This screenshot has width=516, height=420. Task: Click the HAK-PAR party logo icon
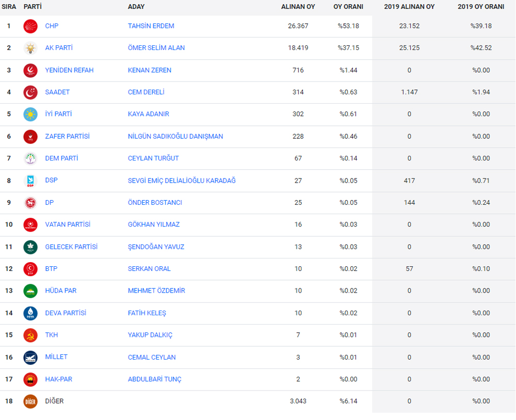(x=30, y=380)
